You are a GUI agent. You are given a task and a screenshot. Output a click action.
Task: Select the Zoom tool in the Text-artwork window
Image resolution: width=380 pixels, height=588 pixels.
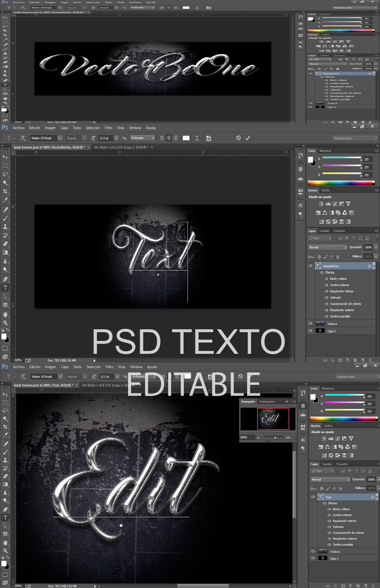pyautogui.click(x=5, y=323)
